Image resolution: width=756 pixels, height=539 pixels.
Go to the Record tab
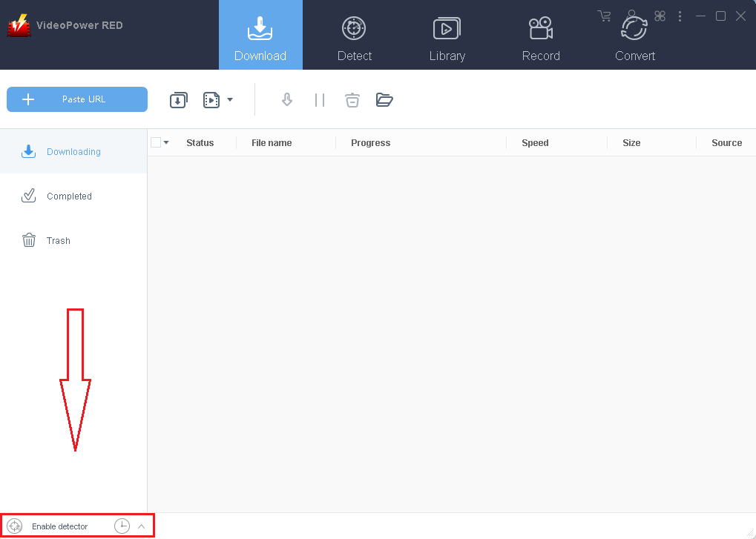point(541,36)
